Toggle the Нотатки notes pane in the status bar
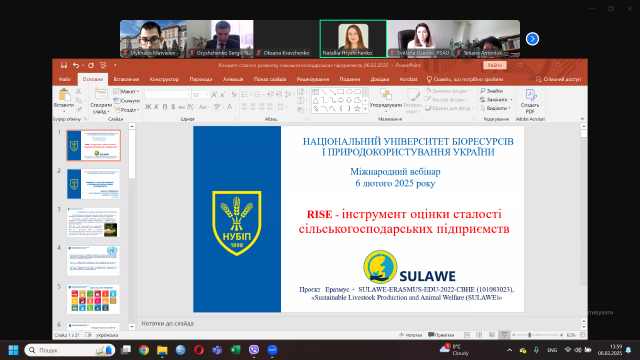Screen dimensions: 640x360 click(411, 335)
